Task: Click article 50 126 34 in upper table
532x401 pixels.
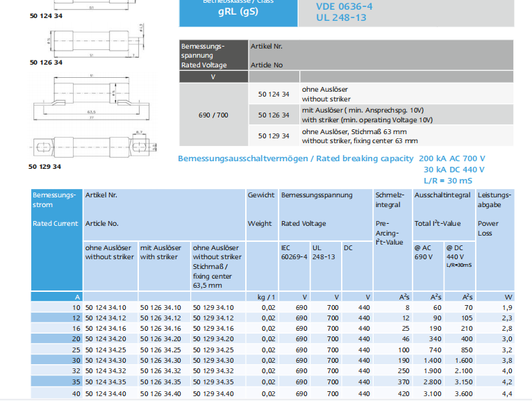Action: [274, 115]
